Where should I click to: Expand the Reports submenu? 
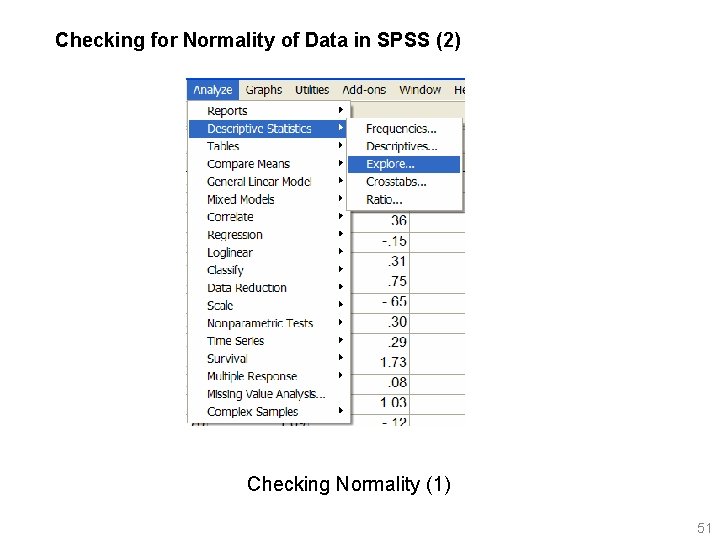228,111
